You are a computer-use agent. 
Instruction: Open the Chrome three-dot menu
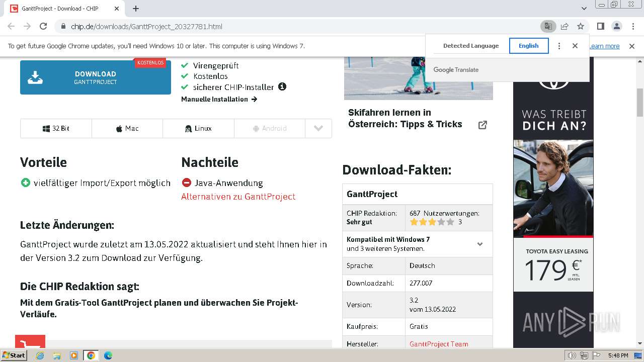pos(632,26)
